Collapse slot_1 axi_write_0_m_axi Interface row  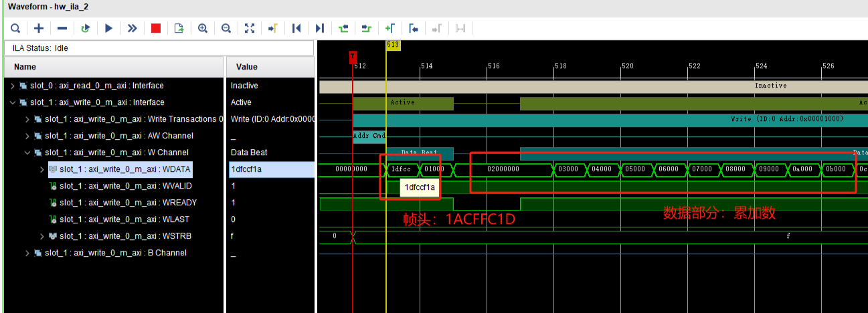(x=12, y=102)
